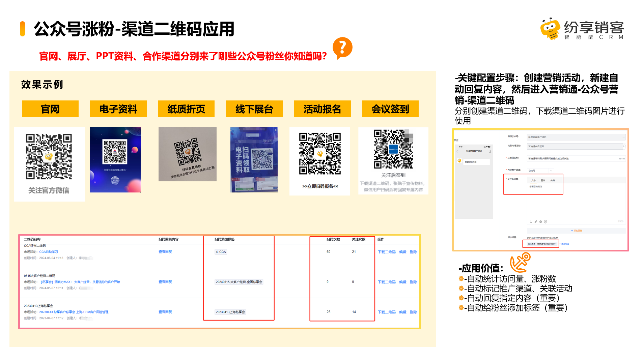Select the 会议签到 yellow label
The image size is (644, 360).
click(x=390, y=109)
